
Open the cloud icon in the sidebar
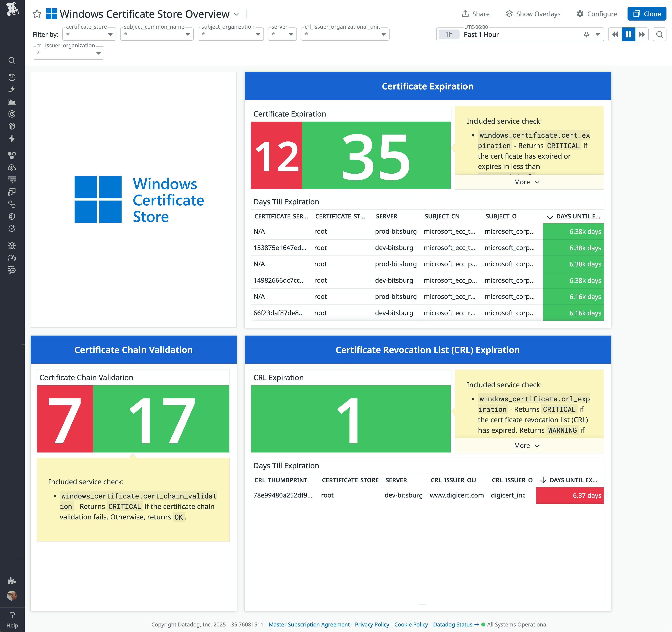pos(12,167)
